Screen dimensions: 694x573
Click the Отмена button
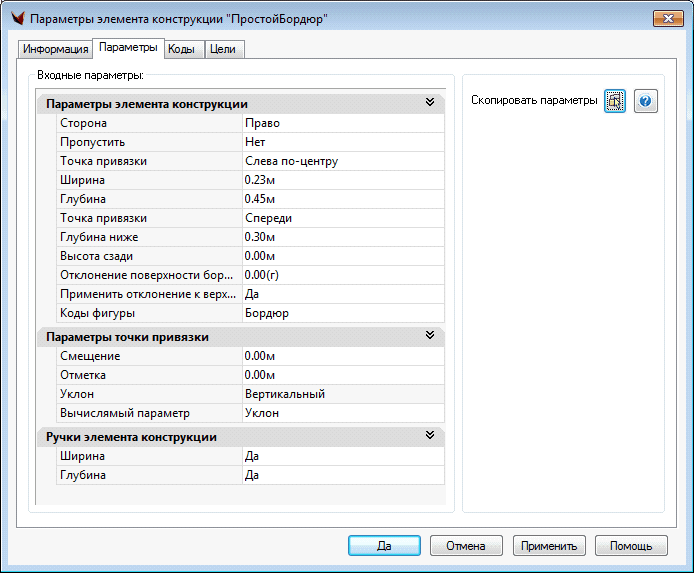(x=466, y=546)
